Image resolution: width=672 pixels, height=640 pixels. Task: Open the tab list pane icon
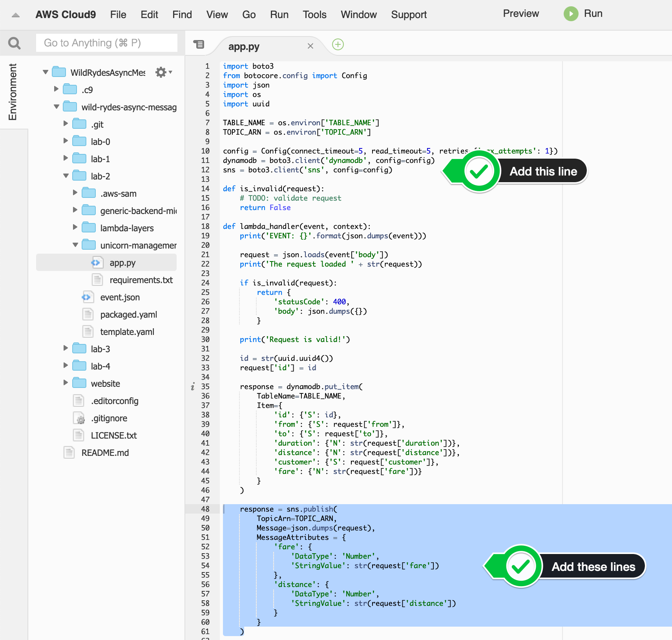point(199,44)
